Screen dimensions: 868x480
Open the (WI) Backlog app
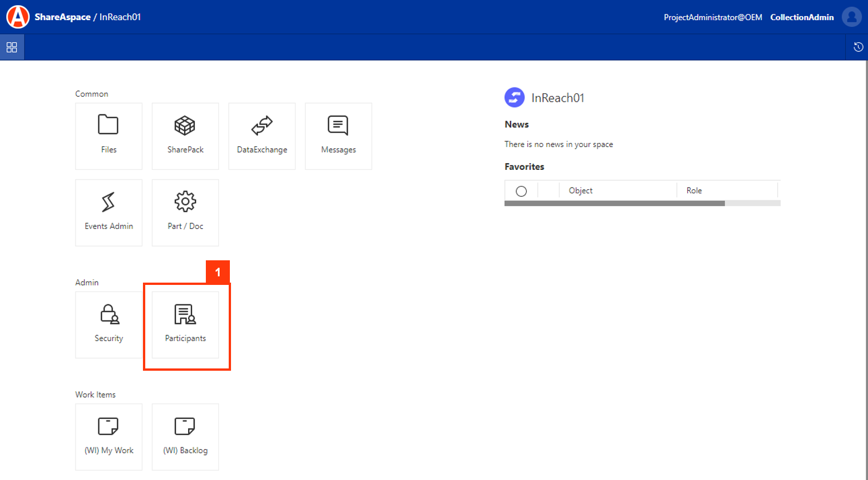[185, 437]
